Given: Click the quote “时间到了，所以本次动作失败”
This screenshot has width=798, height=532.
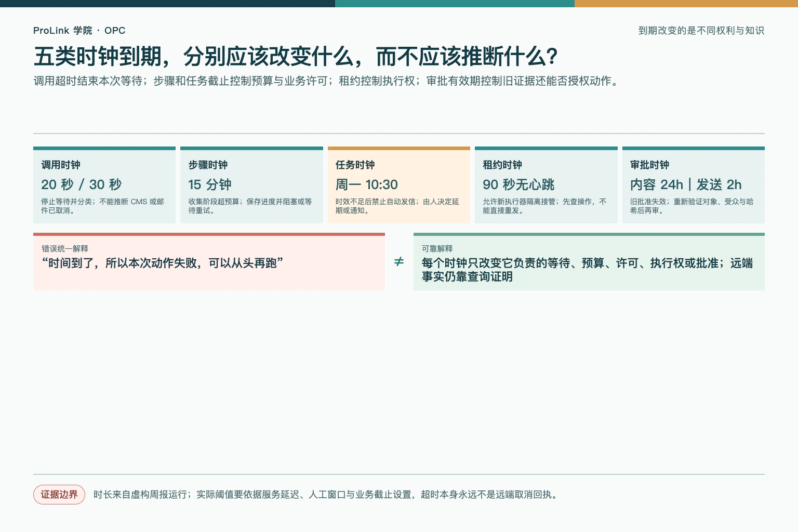Looking at the screenshot, I should (163, 263).
